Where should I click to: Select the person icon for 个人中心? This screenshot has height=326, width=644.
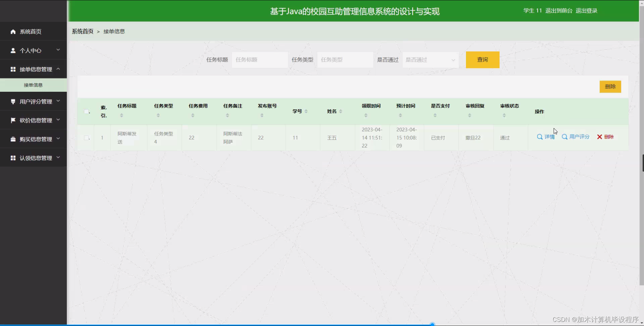click(x=13, y=50)
